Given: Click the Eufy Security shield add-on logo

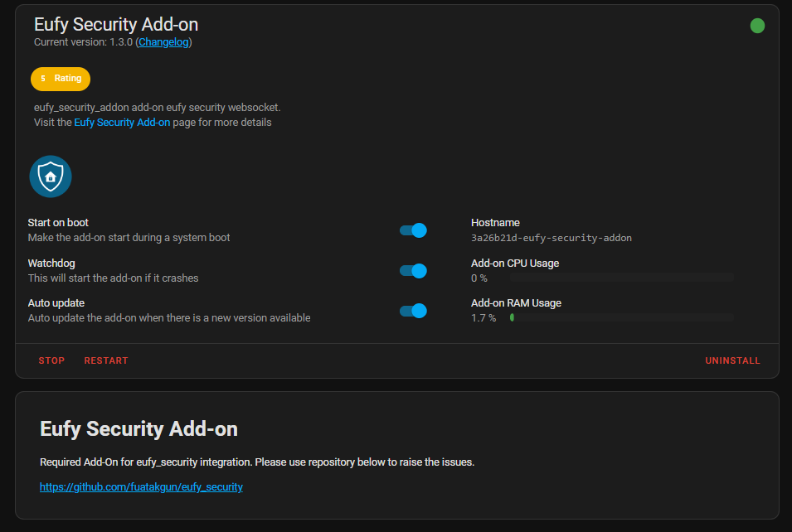Looking at the screenshot, I should pyautogui.click(x=50, y=176).
